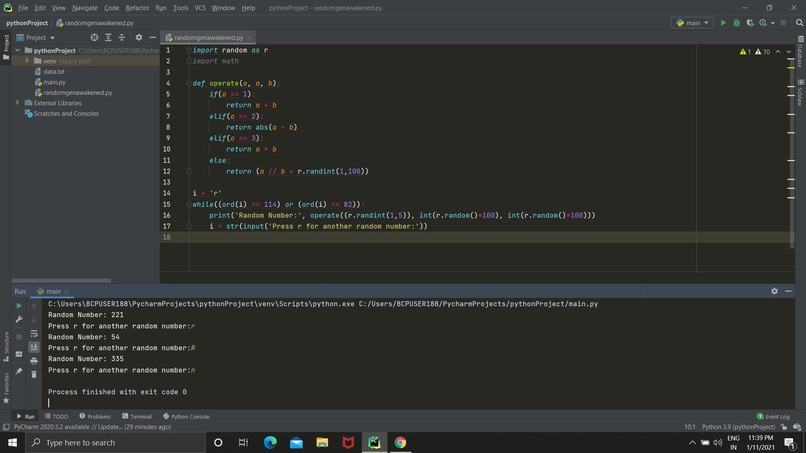Click stop icon in Run panel
The height and width of the screenshot is (453, 806).
(x=19, y=337)
